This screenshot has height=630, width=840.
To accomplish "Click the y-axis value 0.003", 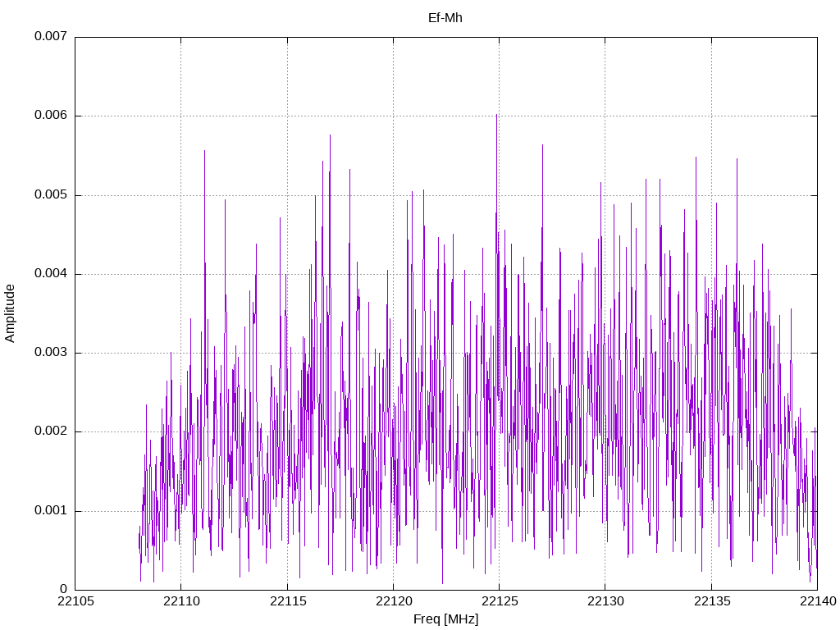I will pos(51,353).
